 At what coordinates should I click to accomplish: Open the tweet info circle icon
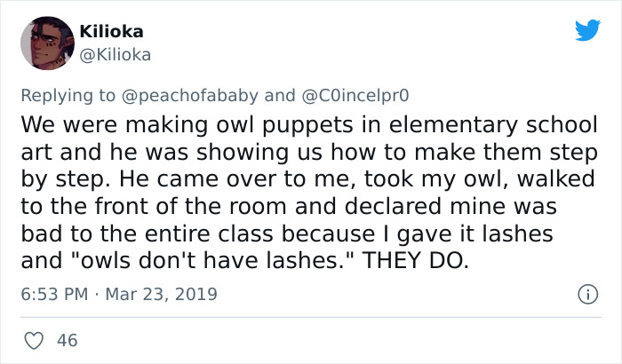pyautogui.click(x=585, y=293)
